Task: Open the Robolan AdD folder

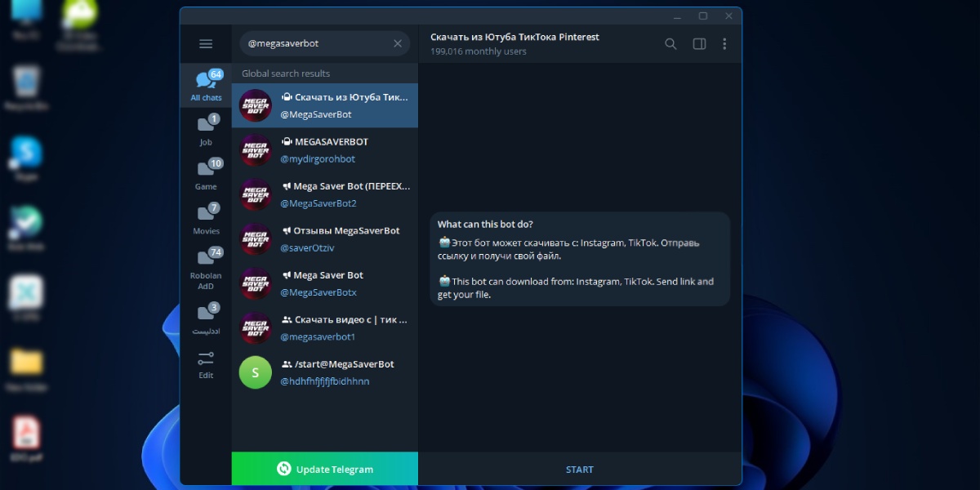Action: (x=206, y=268)
